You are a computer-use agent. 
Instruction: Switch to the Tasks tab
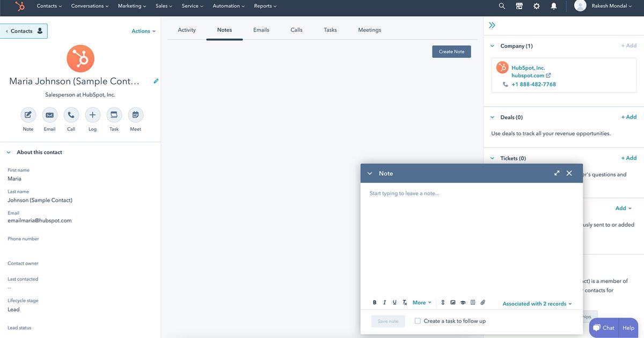[331, 30]
